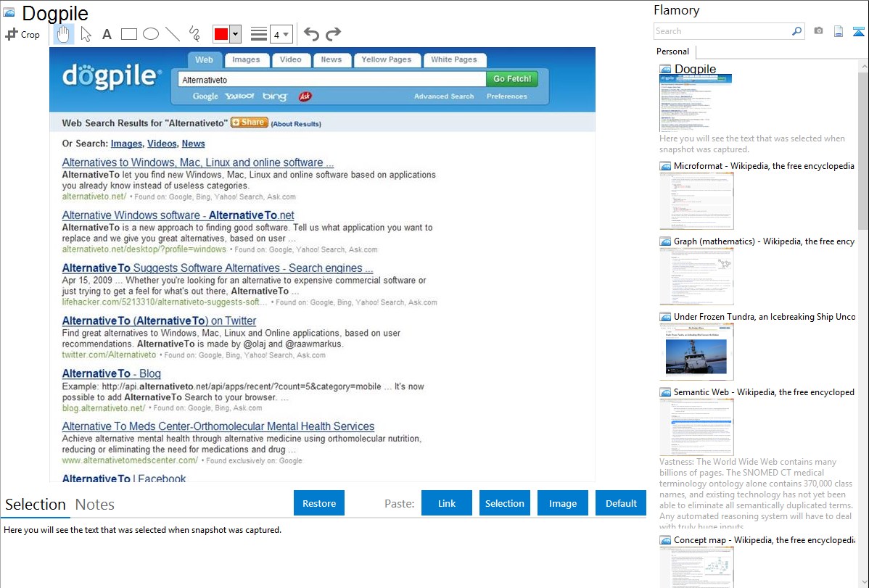This screenshot has width=869, height=588.
Task: Click the Microformat snapshot title
Action: click(x=764, y=166)
